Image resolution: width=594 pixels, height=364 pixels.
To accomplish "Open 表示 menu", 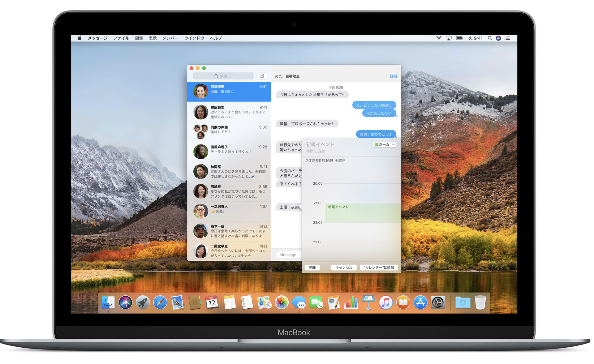I will 153,38.
